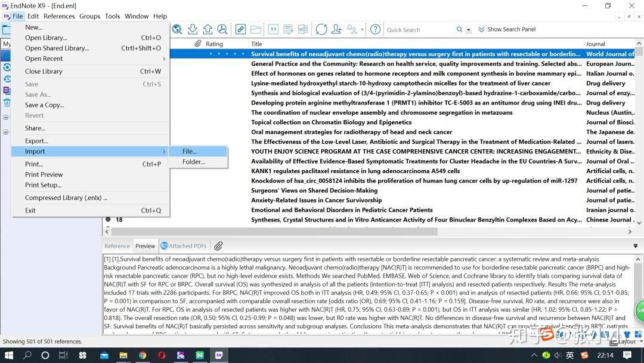Open Edit and Manage Citations icon
This screenshot has width=644, height=363.
[x=288, y=29]
